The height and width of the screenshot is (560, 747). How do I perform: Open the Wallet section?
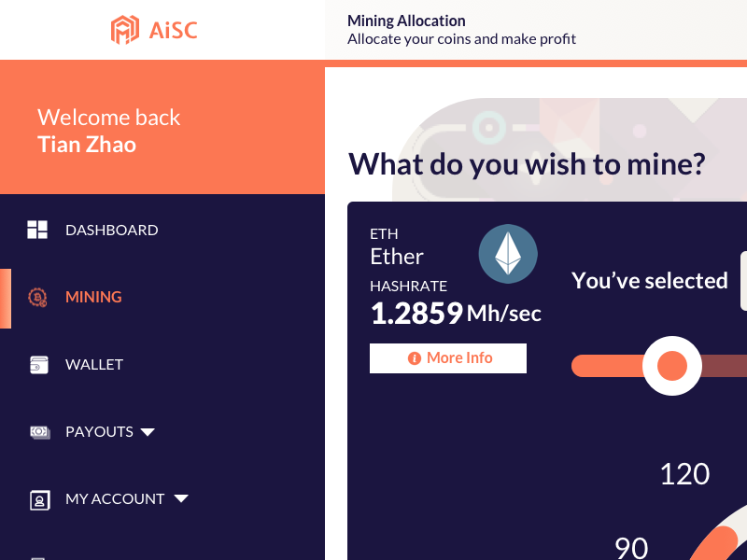point(94,364)
